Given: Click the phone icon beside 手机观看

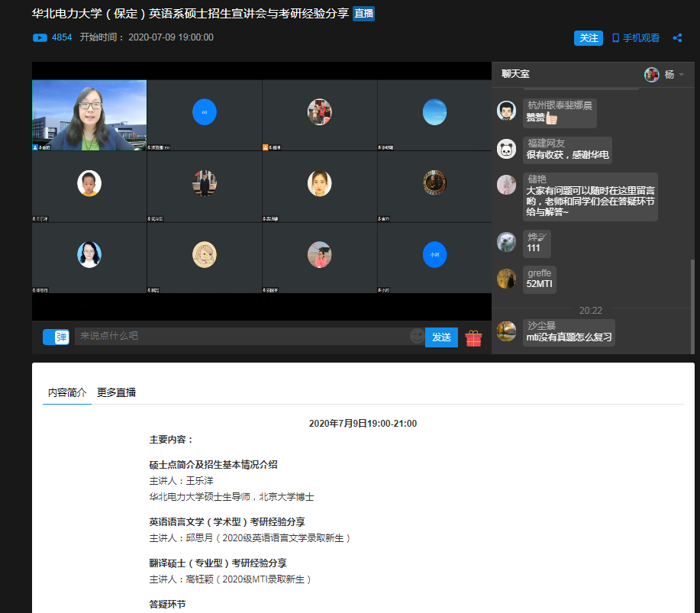Looking at the screenshot, I should [615, 38].
